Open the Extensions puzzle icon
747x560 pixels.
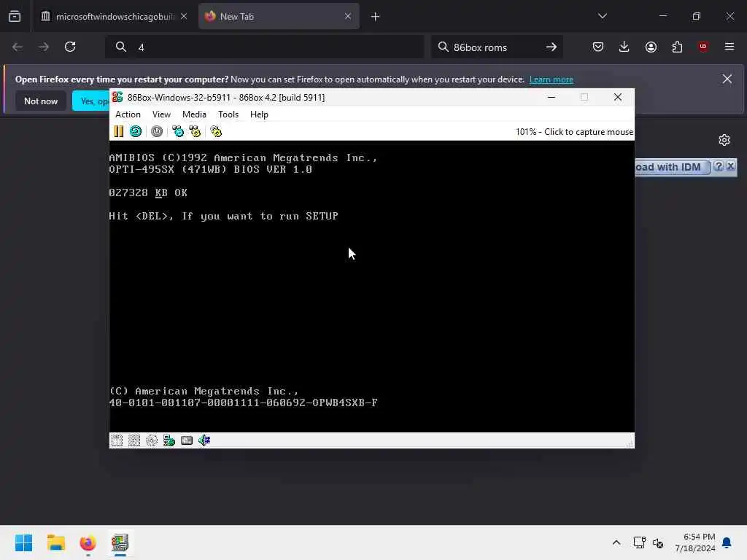click(677, 47)
